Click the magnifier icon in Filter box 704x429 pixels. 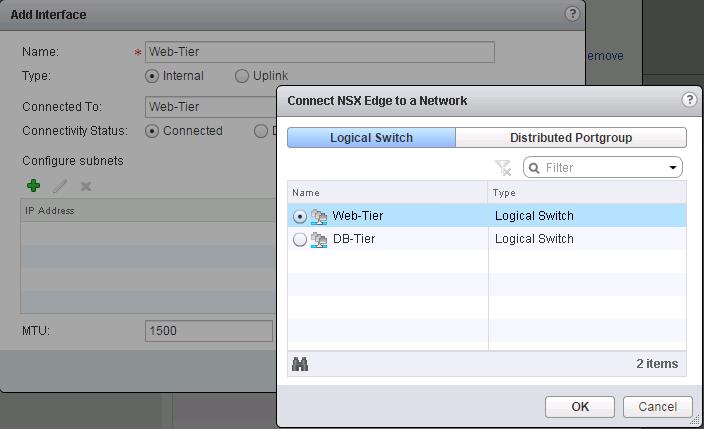[x=534, y=168]
